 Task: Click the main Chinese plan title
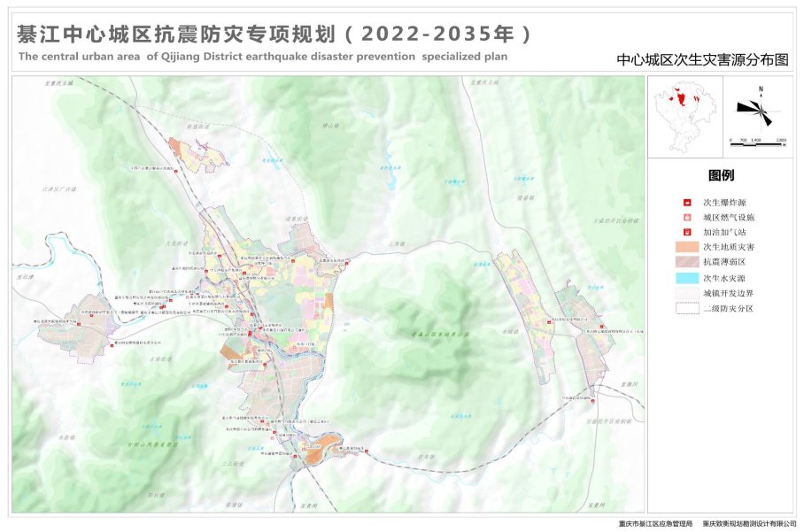[274, 34]
